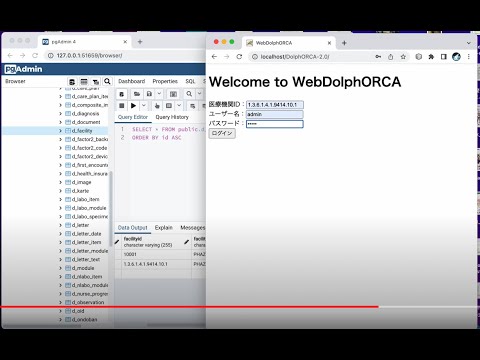480x360 pixels.
Task: Open the Chrome extensions puzzle icon
Action: point(431,57)
